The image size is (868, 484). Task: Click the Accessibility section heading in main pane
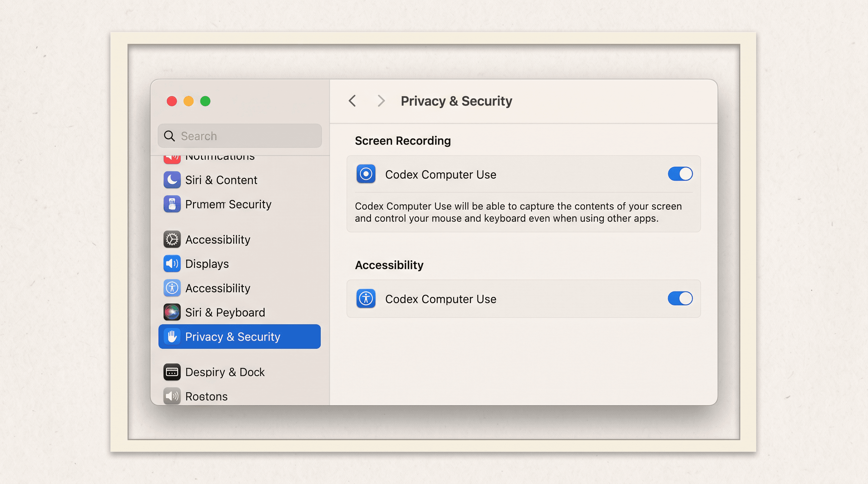[x=389, y=265]
